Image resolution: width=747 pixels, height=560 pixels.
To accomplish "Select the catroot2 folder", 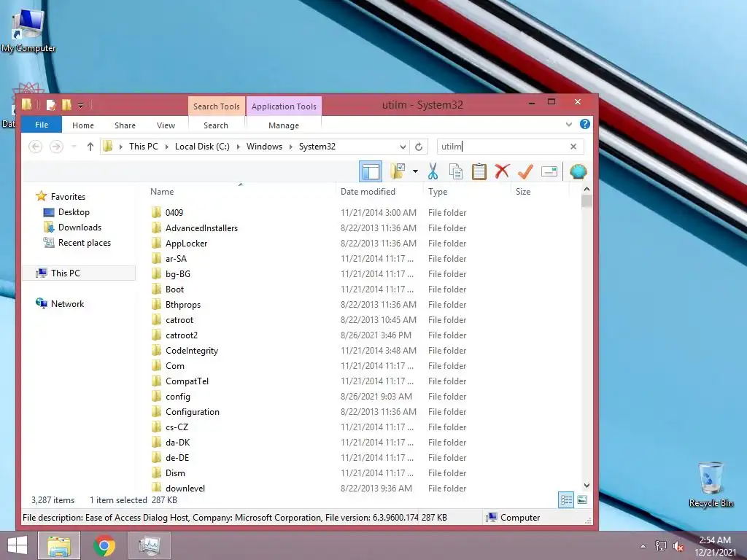I will (x=182, y=335).
